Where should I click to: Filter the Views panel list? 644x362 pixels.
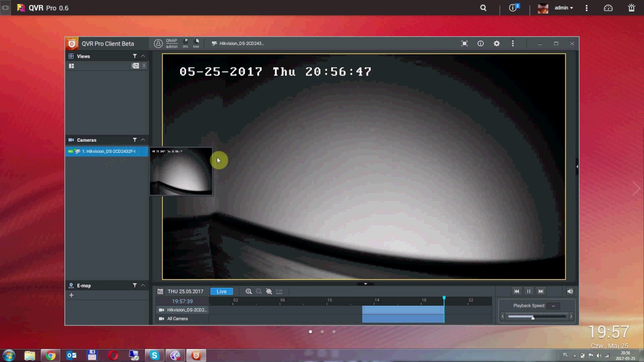tap(135, 56)
